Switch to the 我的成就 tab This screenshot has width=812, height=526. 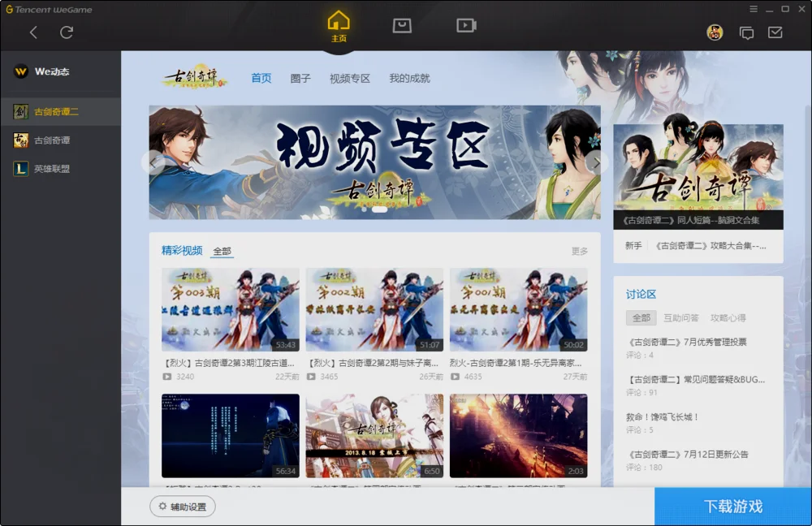[408, 79]
